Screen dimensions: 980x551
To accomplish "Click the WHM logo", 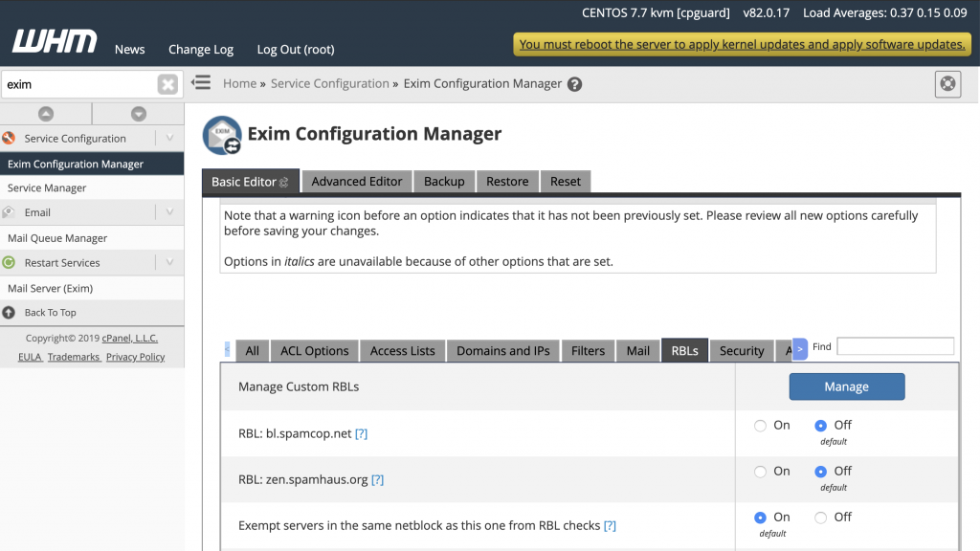I will click(55, 41).
